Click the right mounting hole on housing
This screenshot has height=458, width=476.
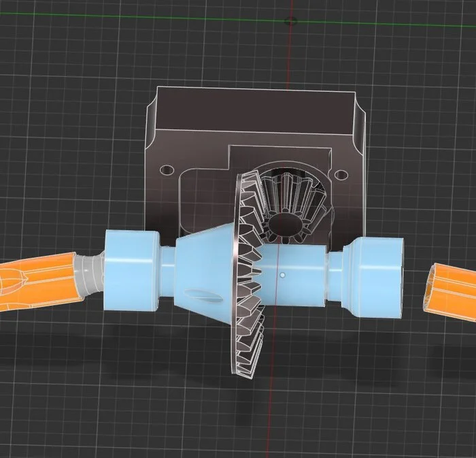[x=341, y=176]
